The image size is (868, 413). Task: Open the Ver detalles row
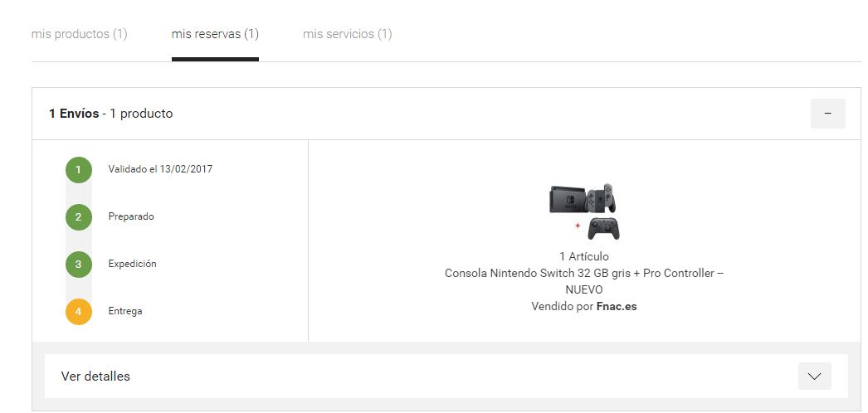tap(446, 376)
